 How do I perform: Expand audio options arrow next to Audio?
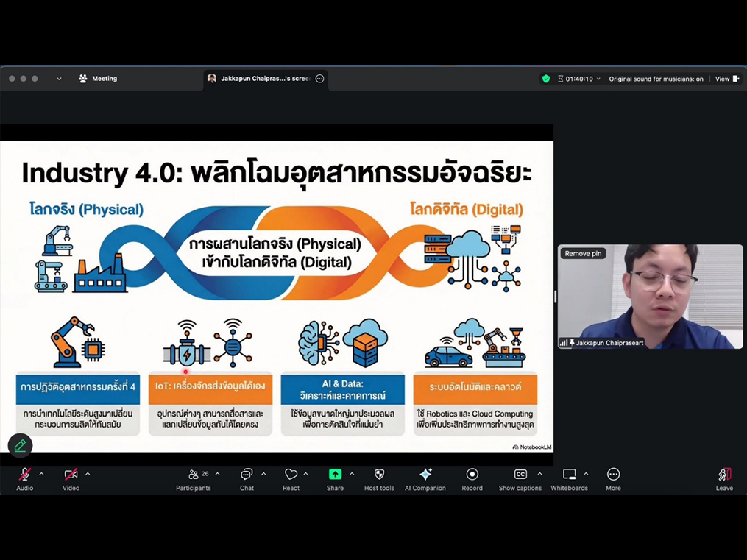41,474
